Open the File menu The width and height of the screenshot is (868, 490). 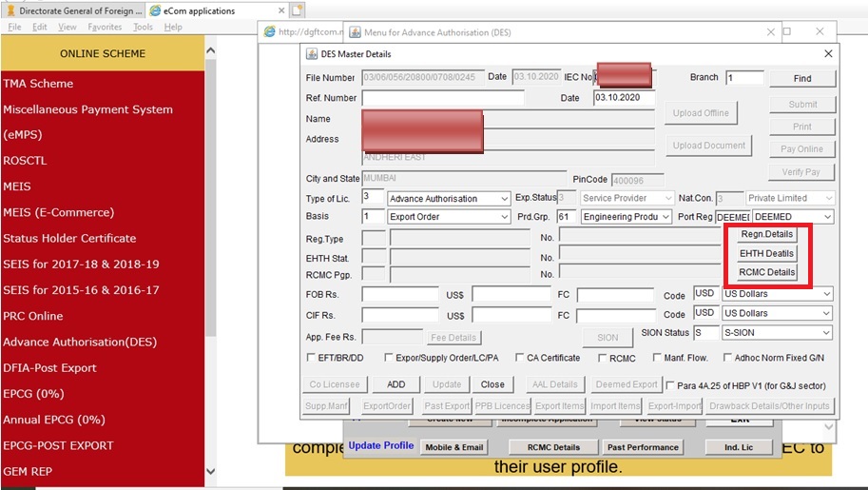click(x=14, y=27)
